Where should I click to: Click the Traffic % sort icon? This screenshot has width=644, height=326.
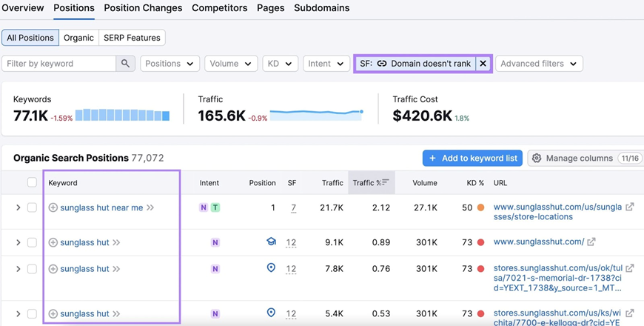[385, 182]
